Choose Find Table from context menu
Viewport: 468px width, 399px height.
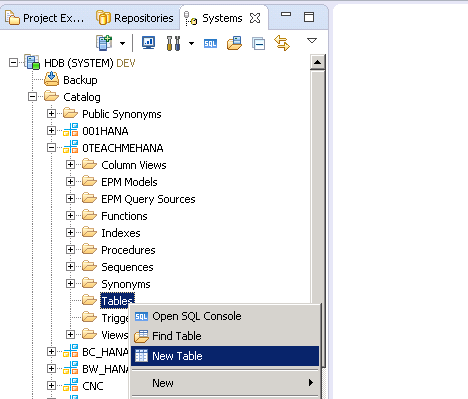(225, 336)
